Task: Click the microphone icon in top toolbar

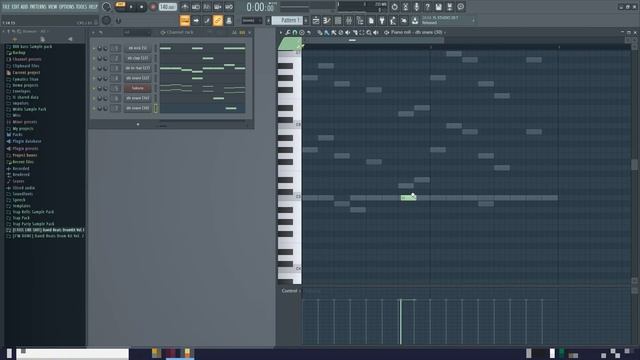Action: pyautogui.click(x=416, y=7)
